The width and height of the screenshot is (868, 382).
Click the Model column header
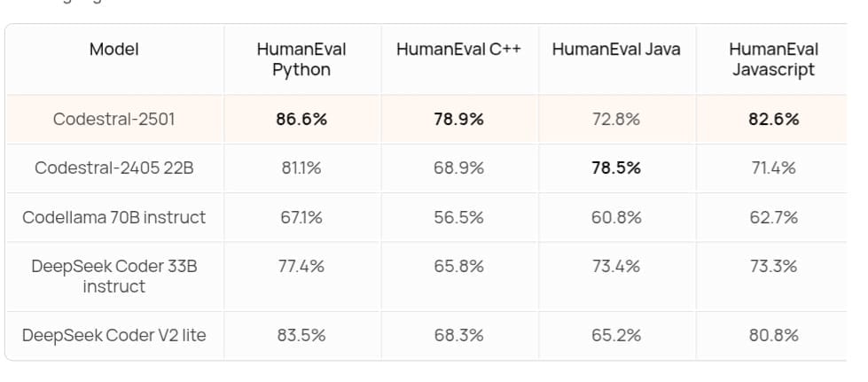click(x=114, y=50)
